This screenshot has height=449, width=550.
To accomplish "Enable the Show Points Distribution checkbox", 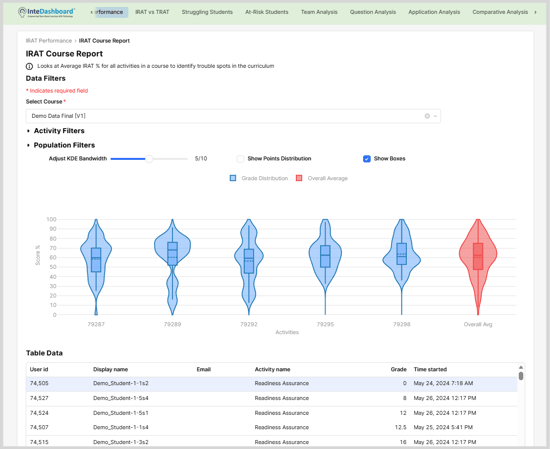I will 240,159.
